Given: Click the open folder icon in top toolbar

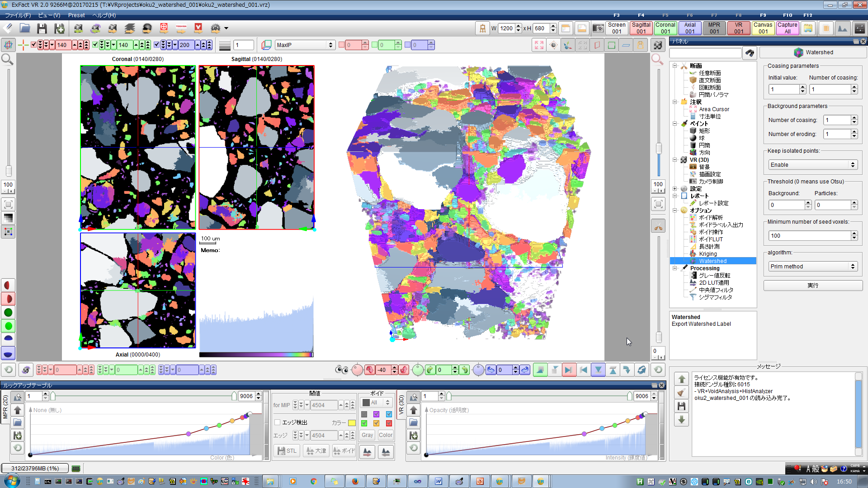Looking at the screenshot, I should (25, 28).
